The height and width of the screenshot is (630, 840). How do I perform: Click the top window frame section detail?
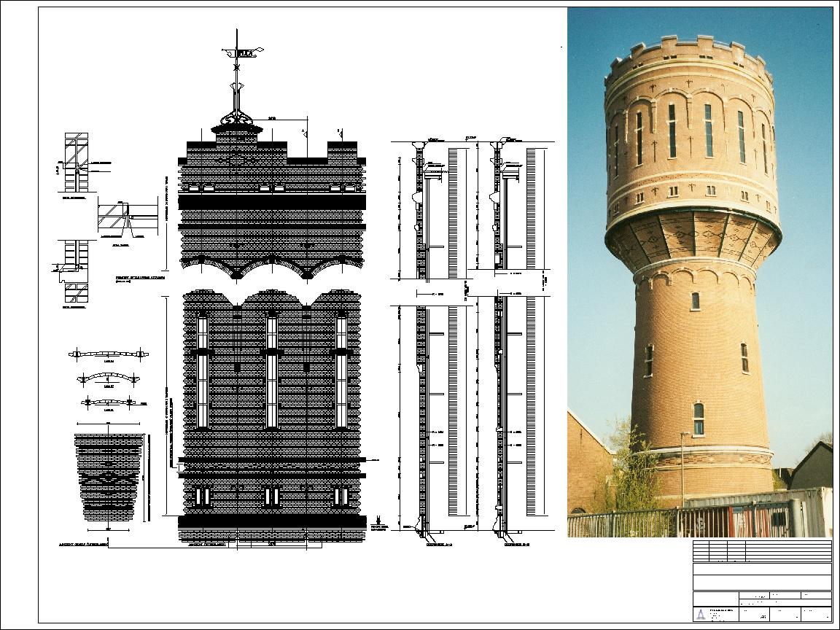tap(76, 162)
